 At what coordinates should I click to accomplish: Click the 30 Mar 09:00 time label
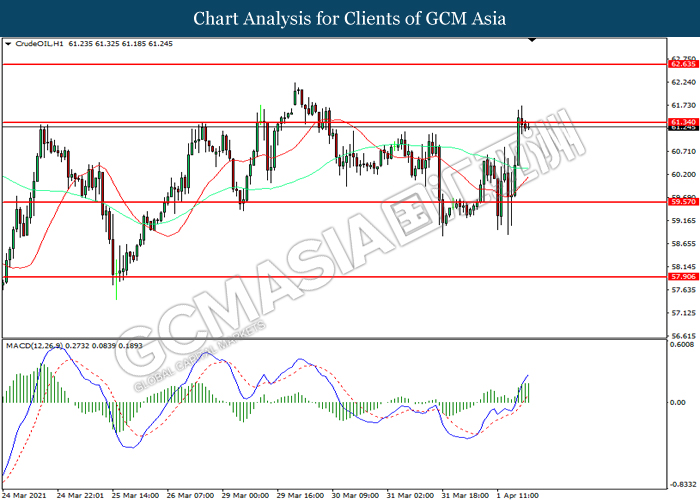coord(355,495)
